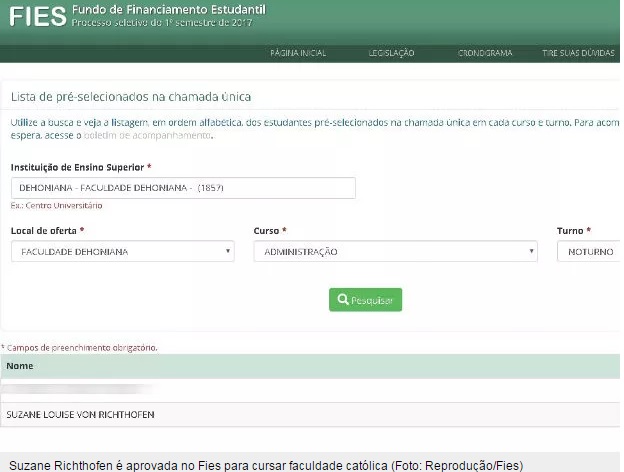Click the green Pesquisar button
The width and height of the screenshot is (624, 472).
point(365,300)
